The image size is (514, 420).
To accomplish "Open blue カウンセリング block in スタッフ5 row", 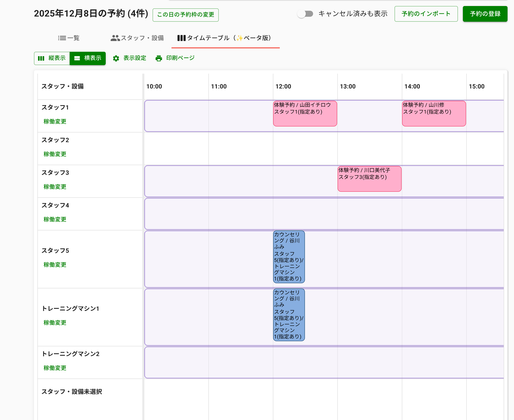I will point(289,257).
